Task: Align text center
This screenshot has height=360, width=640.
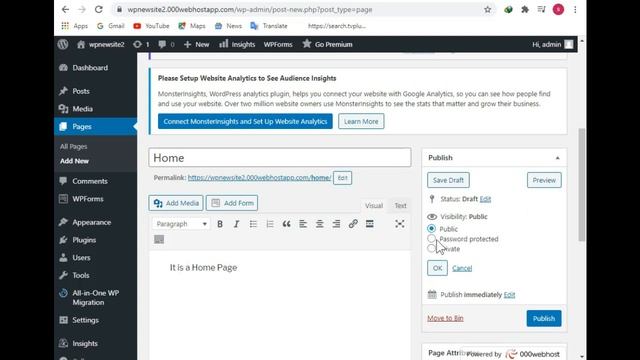Action: click(320, 224)
